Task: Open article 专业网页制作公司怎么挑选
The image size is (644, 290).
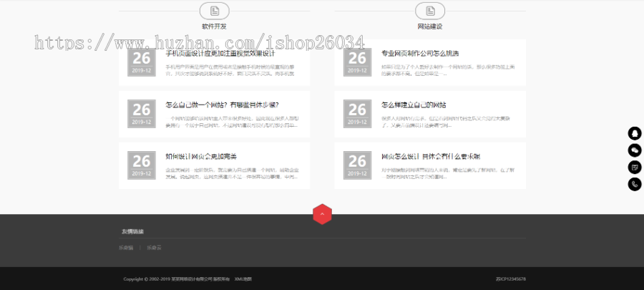Action: (x=420, y=54)
